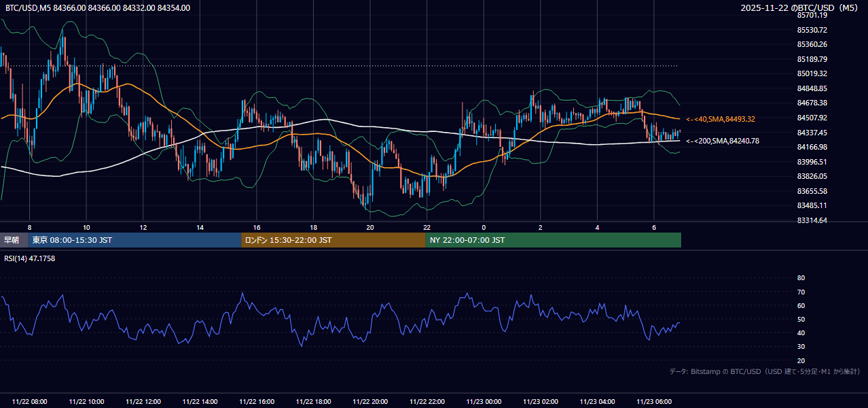Image resolution: width=868 pixels, height=408 pixels.
Task: Click price axis label 84678.38
Action: tap(812, 103)
